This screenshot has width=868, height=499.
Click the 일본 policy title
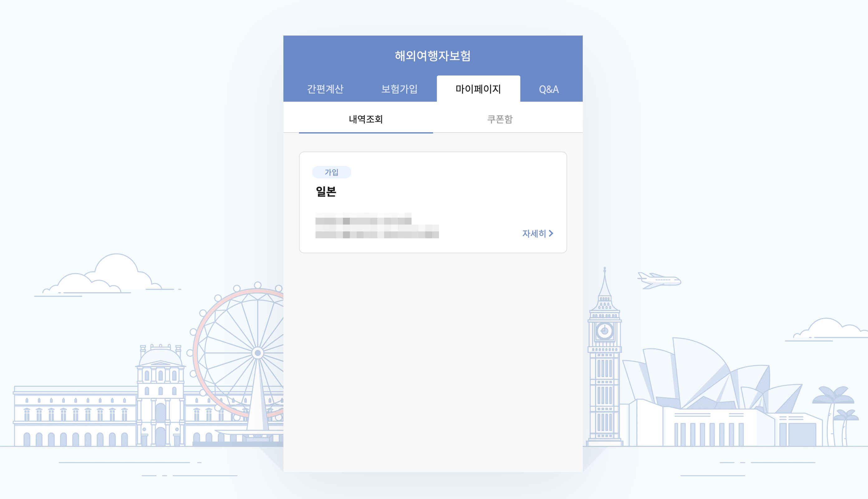point(326,191)
